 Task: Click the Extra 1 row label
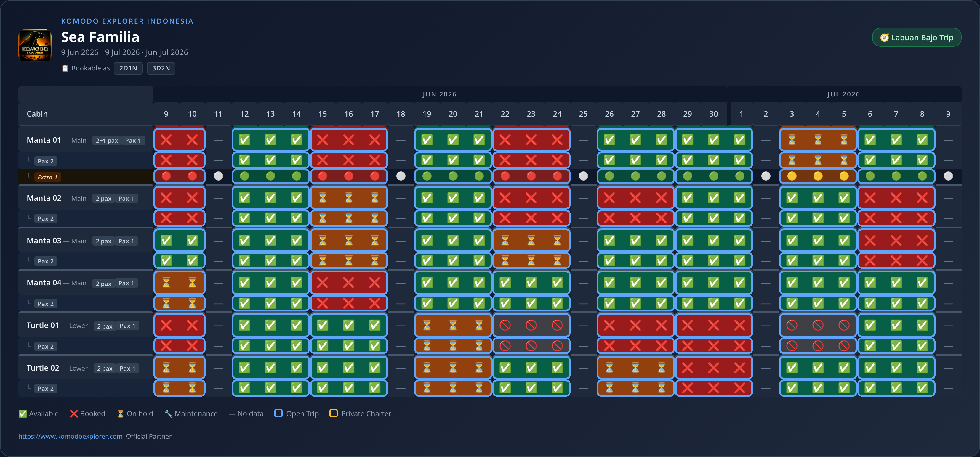tap(48, 177)
